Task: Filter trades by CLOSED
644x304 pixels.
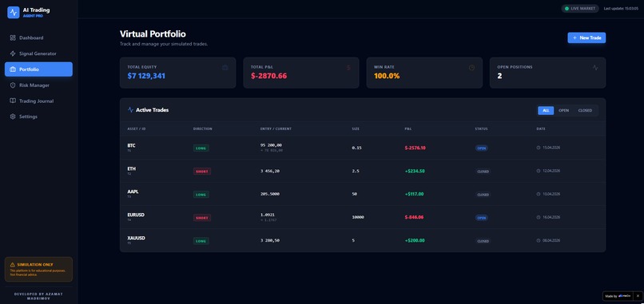Action: [585, 110]
